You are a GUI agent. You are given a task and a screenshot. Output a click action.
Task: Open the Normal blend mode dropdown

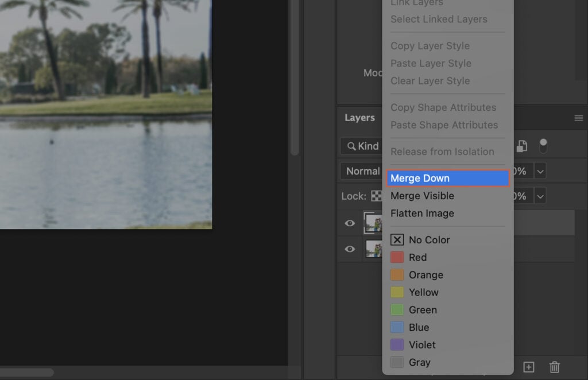(x=363, y=171)
